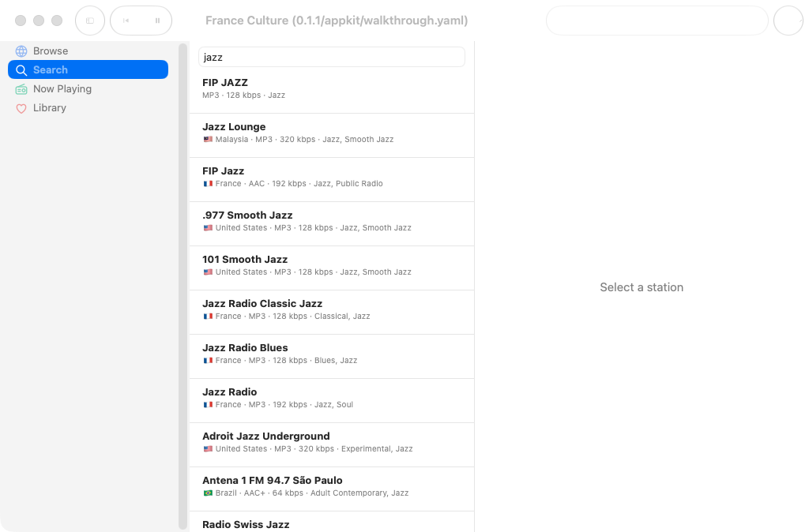Click the Browse globe icon
The width and height of the screenshot is (809, 532).
pos(21,51)
